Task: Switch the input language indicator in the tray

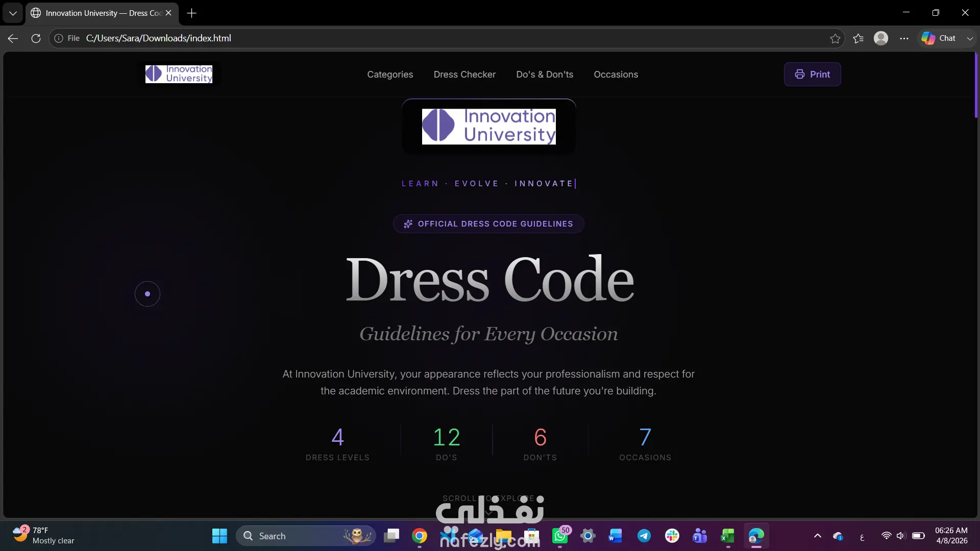Action: (862, 537)
